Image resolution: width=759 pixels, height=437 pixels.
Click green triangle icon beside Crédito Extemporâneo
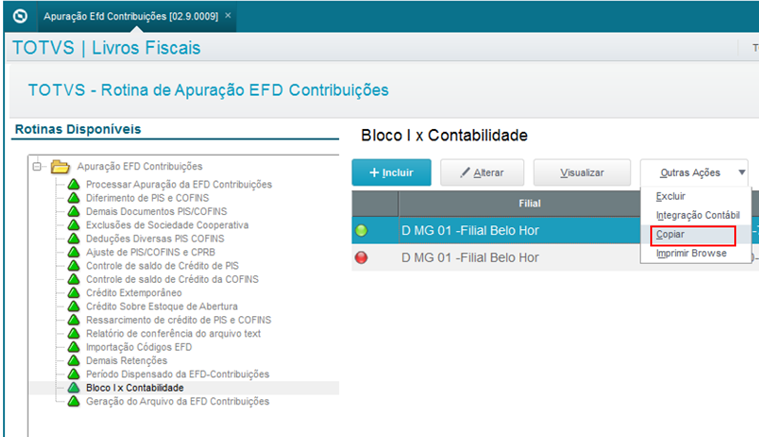[x=74, y=293]
